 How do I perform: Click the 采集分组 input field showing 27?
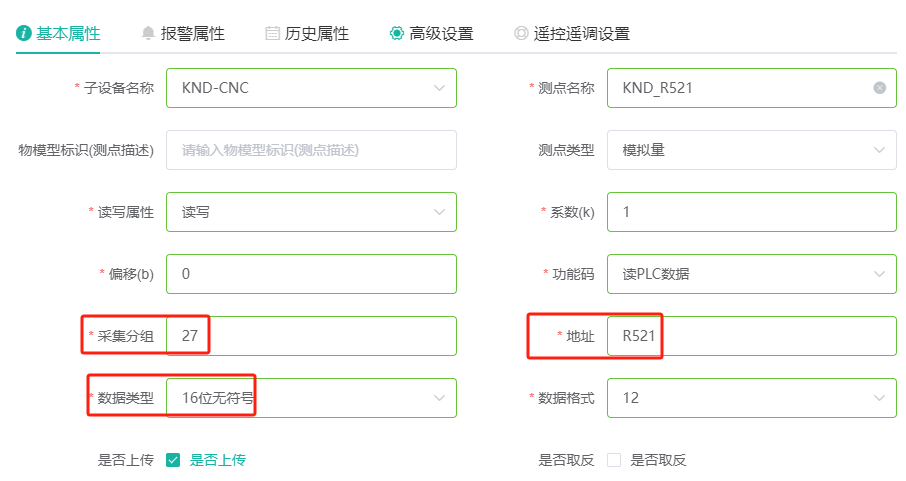(311, 336)
